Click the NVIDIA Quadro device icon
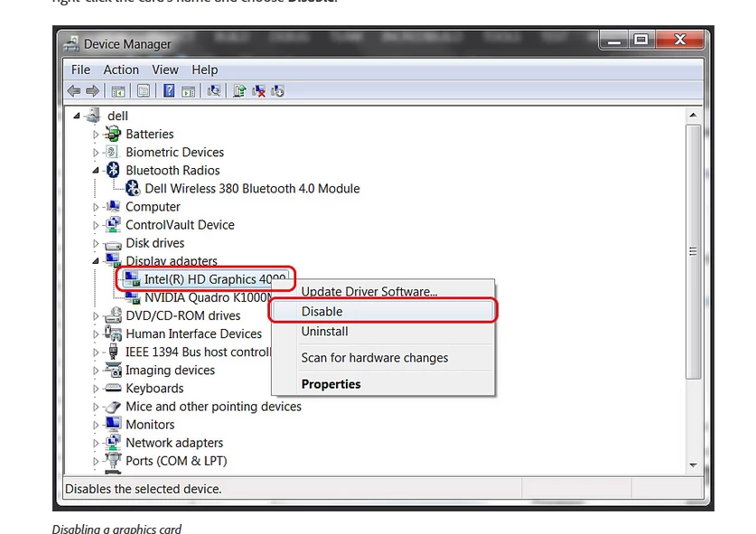 coord(133,297)
